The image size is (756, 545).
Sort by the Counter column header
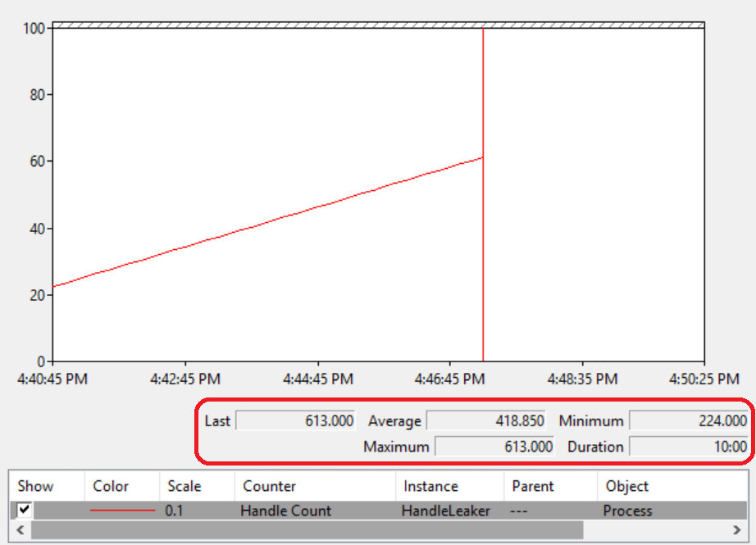pos(269,486)
